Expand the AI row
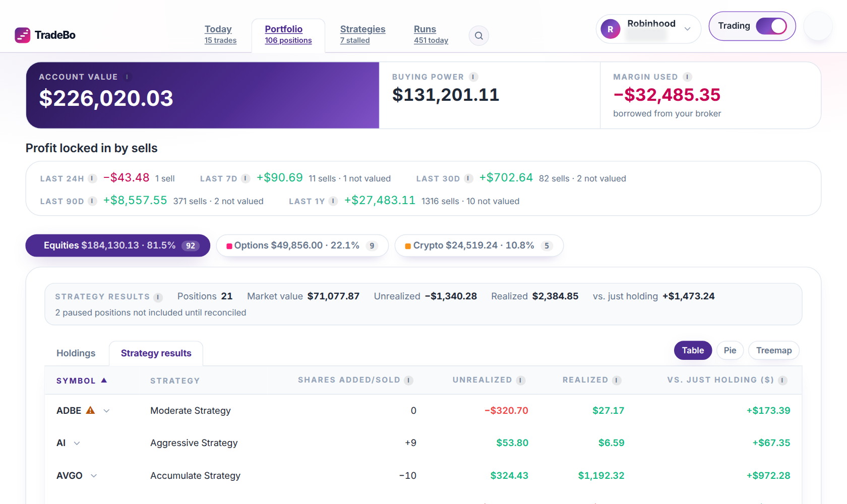 click(77, 443)
